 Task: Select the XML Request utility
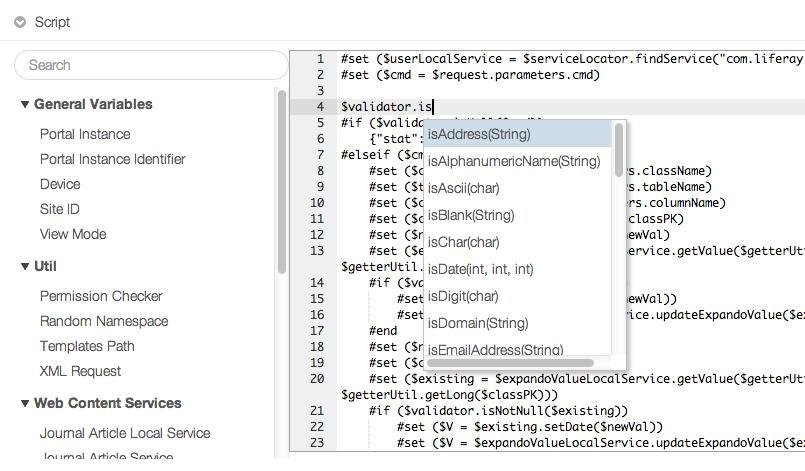pos(80,371)
